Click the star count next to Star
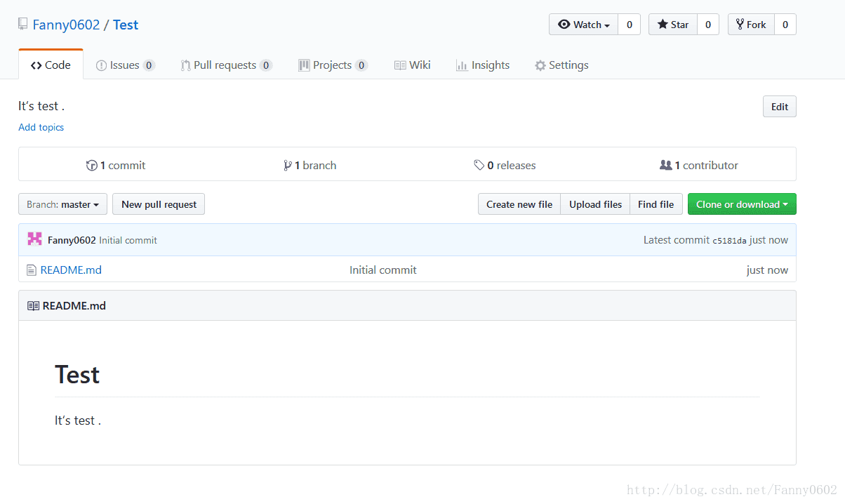 tap(708, 25)
